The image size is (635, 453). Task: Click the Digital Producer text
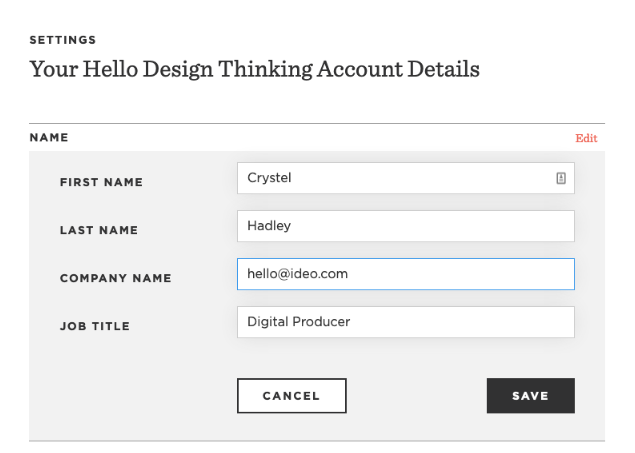pos(298,322)
